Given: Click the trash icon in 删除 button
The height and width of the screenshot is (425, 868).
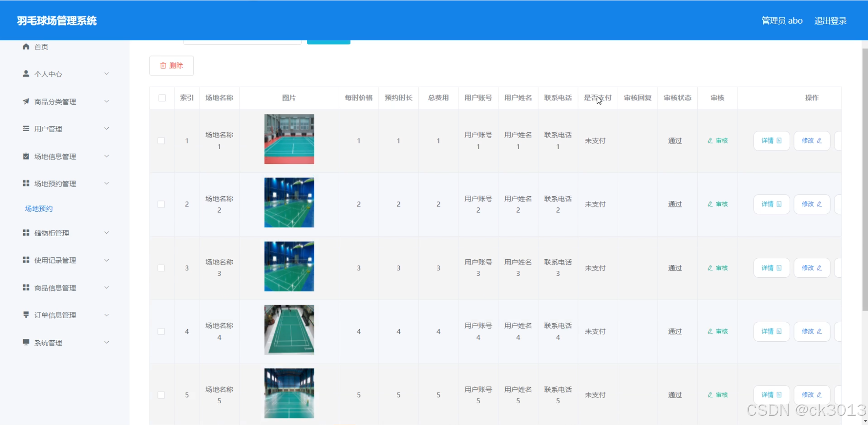Looking at the screenshot, I should coord(163,66).
